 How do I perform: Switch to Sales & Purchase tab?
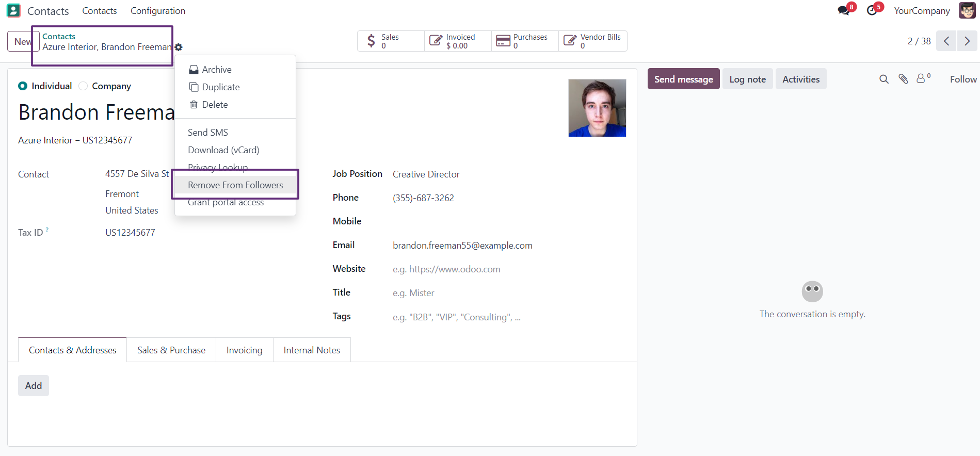(x=171, y=350)
